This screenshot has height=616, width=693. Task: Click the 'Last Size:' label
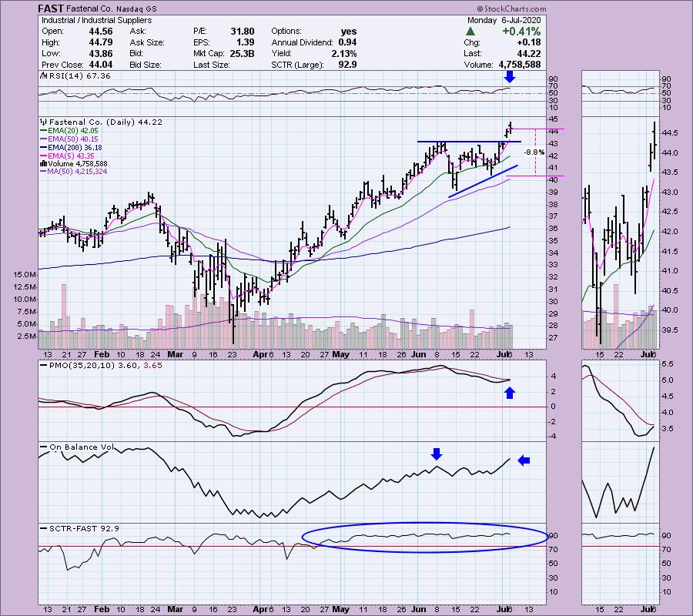[211, 65]
